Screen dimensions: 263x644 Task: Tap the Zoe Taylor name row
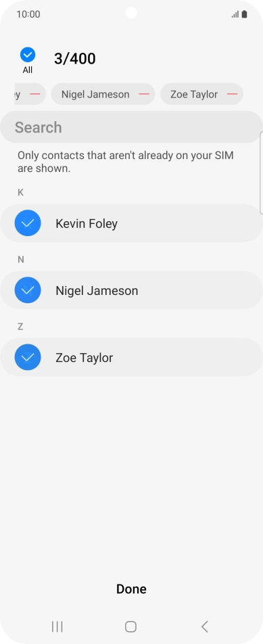(131, 357)
